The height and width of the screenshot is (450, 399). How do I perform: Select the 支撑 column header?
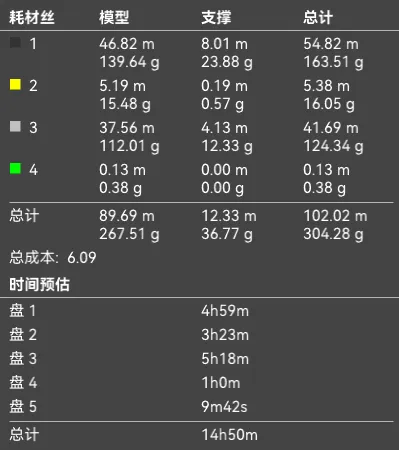[x=216, y=17]
